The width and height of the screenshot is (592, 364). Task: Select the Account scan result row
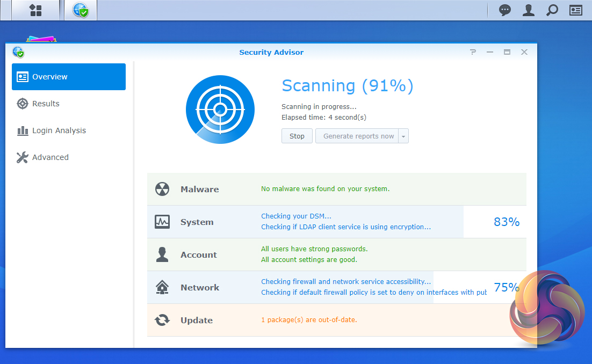point(336,254)
